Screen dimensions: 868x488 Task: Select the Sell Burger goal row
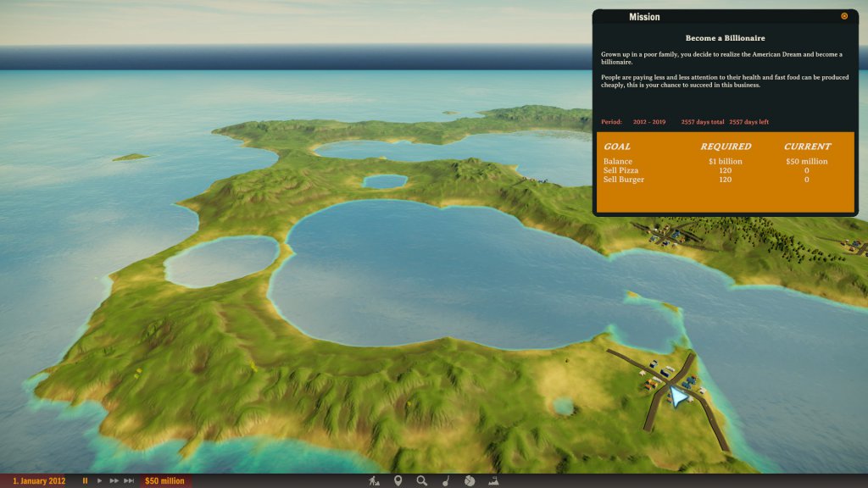[725, 180]
